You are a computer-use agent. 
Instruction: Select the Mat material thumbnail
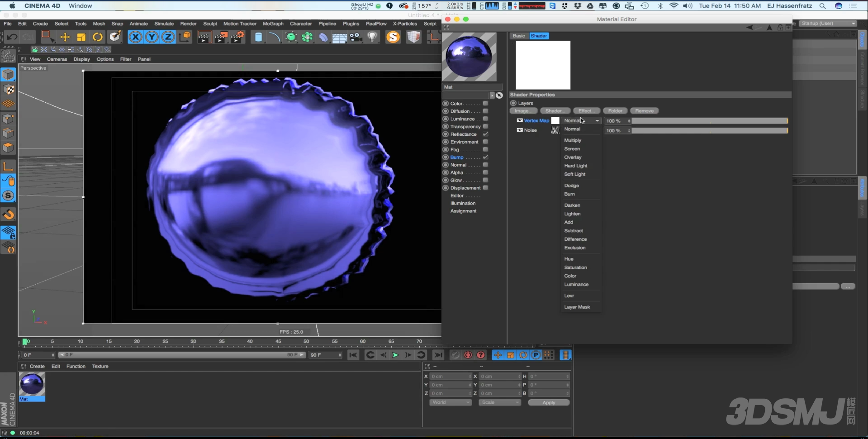tap(32, 384)
